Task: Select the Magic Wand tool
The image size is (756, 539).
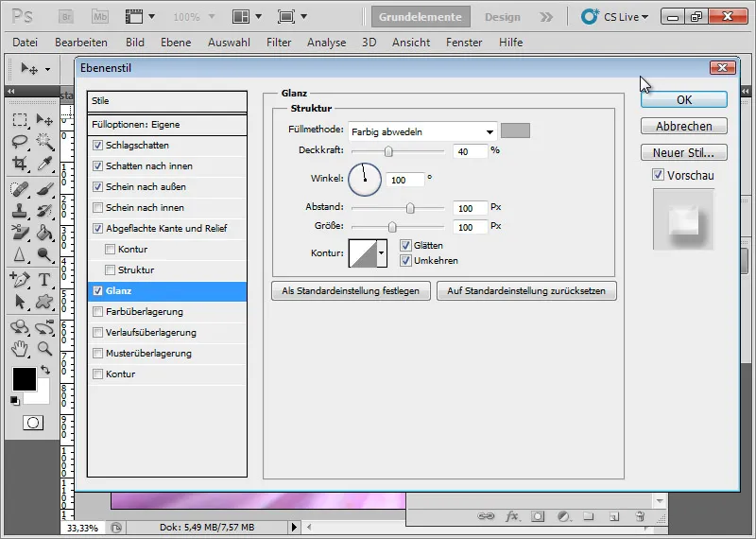Action: (x=44, y=142)
